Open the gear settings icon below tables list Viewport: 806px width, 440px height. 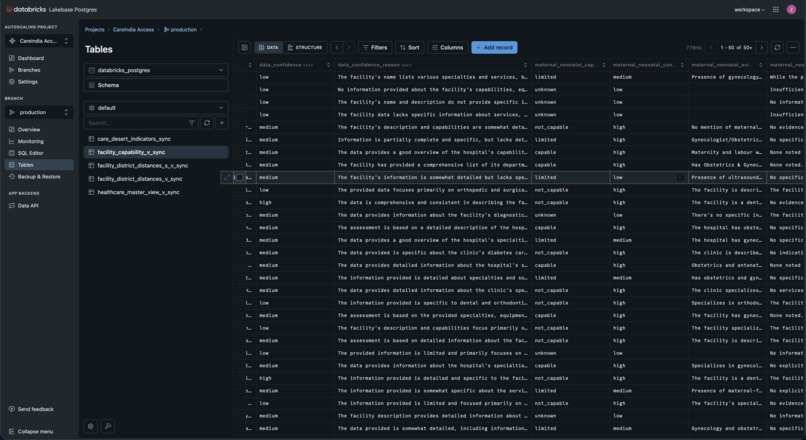click(90, 426)
